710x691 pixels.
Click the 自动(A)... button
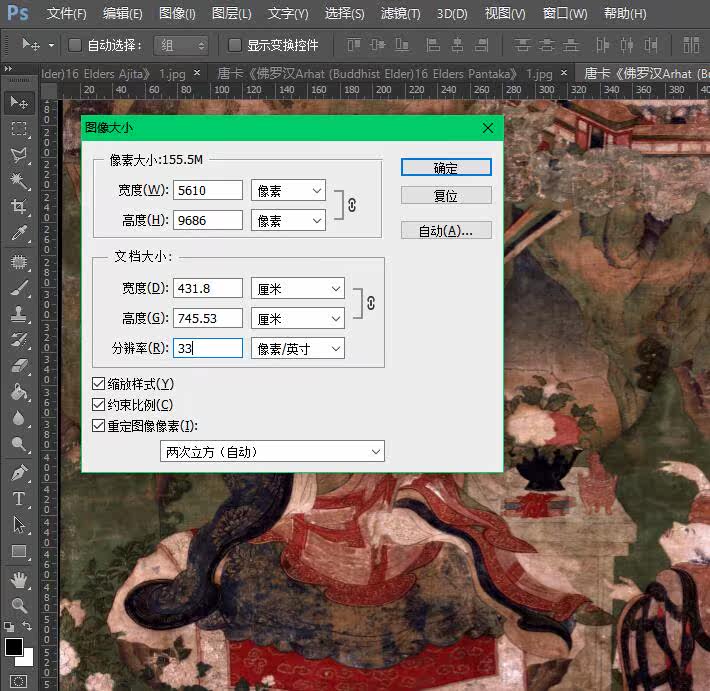446,230
